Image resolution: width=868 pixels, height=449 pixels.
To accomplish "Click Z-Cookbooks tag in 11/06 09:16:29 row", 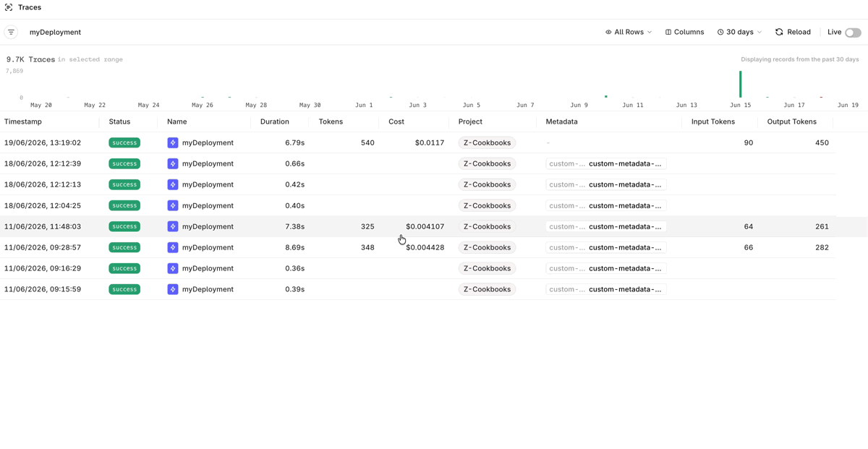I will pos(487,269).
